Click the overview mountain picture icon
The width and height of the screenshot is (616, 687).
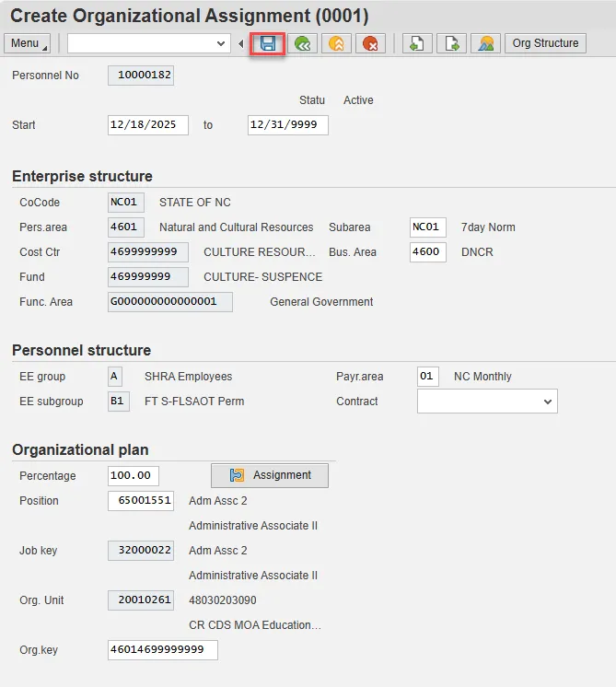point(485,43)
